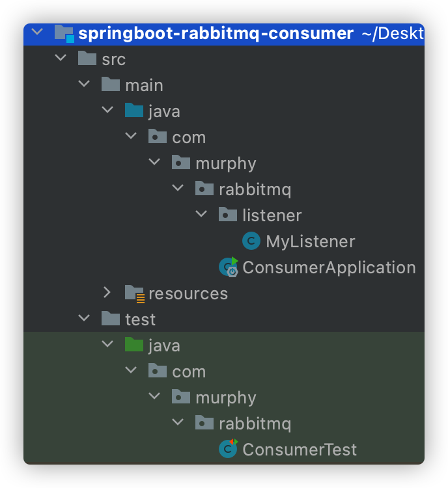Click the ConsumerApplication Spring Boot run icon
This screenshot has width=448, height=488.
click(x=229, y=267)
